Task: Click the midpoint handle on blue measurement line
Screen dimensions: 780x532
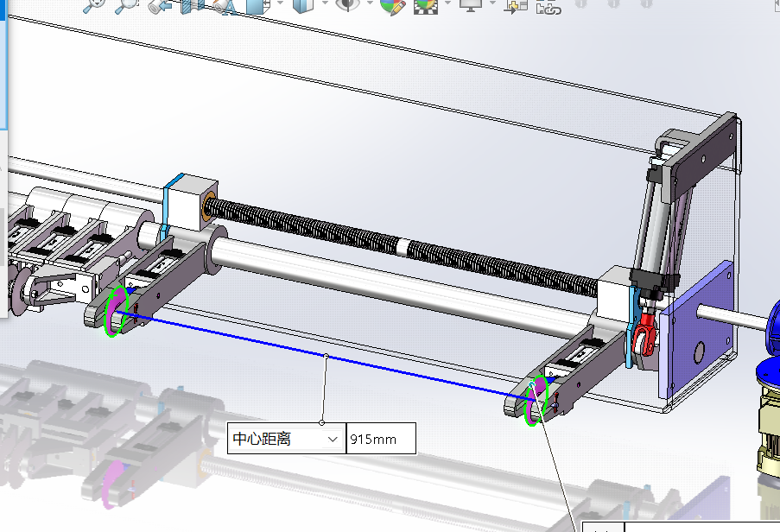Action: click(327, 356)
